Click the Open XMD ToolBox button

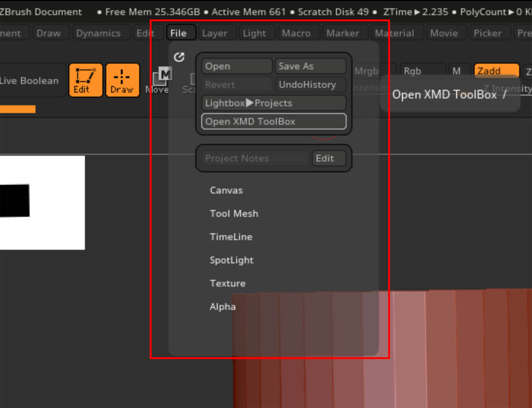273,121
